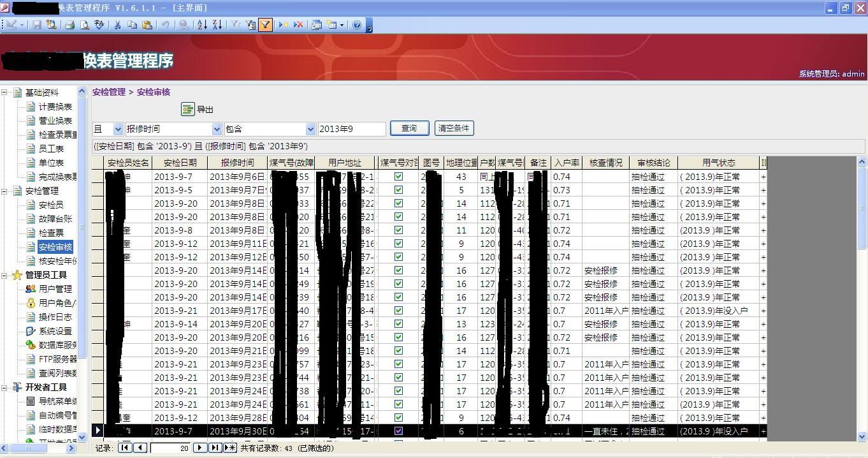Toggle checkbox in the selected 2013年9月30日 row
The image size is (868, 458).
coord(398,431)
